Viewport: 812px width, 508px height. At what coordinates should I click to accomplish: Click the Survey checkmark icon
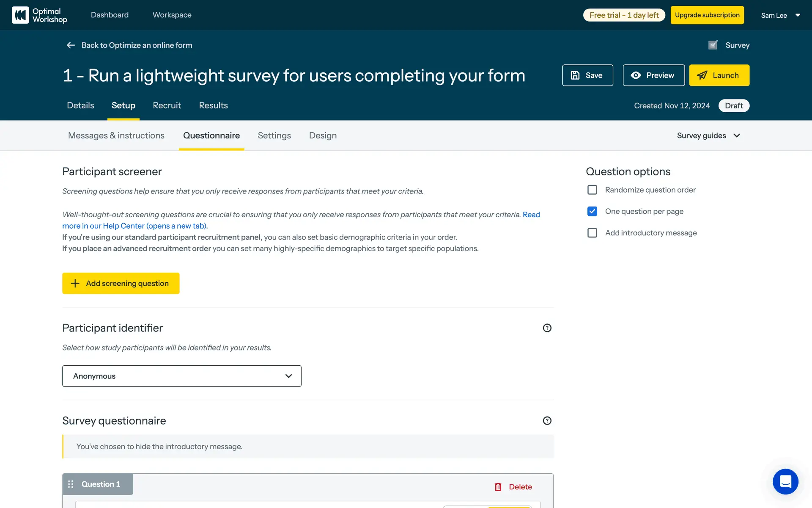coord(713,45)
